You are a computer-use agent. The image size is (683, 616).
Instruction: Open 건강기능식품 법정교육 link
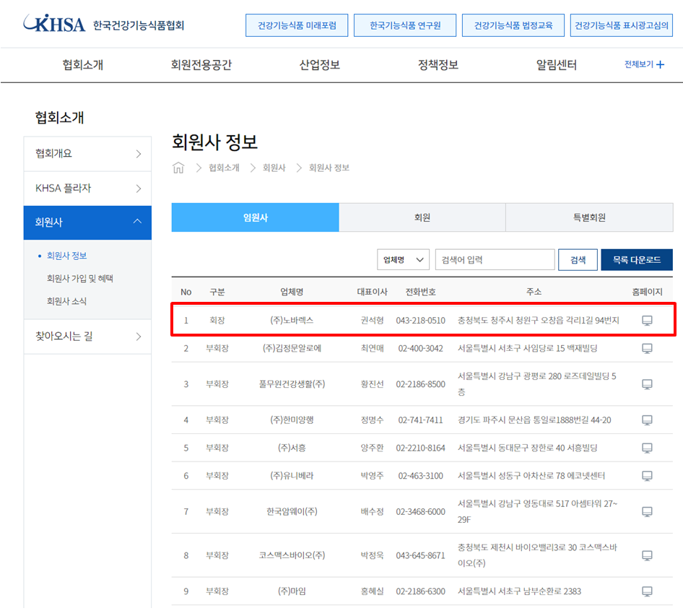[513, 25]
